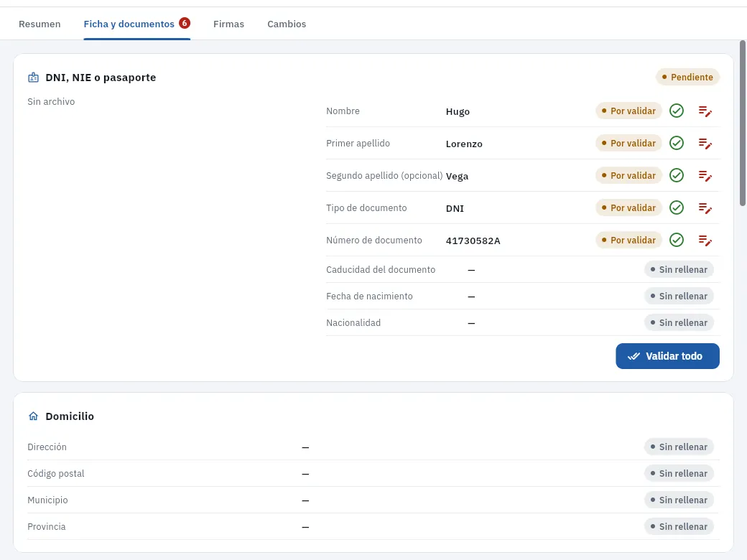Click the Código postal label

(56, 474)
